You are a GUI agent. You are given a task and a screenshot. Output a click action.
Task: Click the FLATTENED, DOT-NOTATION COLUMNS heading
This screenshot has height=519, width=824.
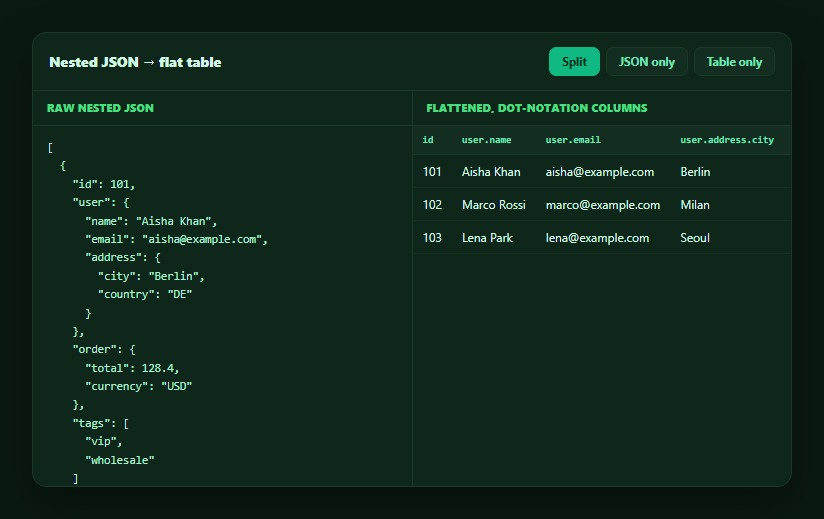pyautogui.click(x=537, y=108)
